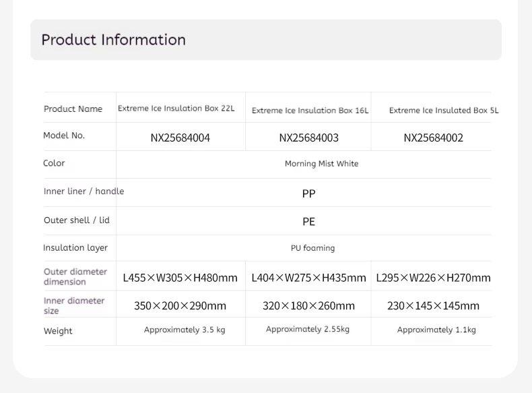Click L404×W275×H435mm dimension cell
The width and height of the screenshot is (532, 393).
[x=308, y=278]
